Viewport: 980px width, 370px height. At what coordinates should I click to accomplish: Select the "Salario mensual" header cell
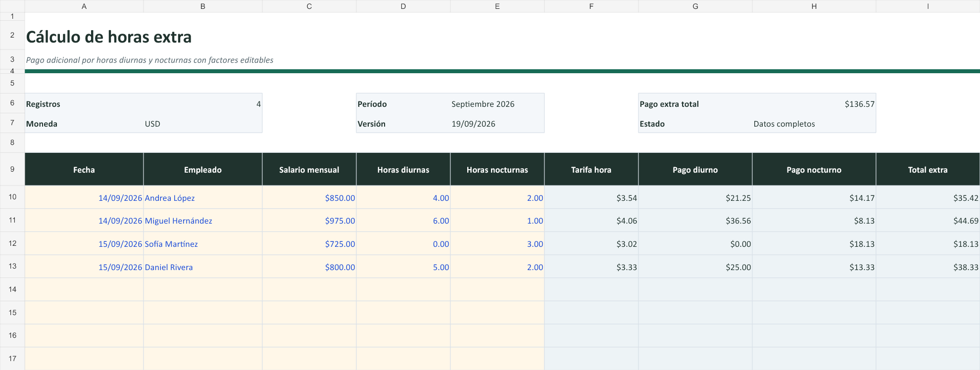[x=309, y=170]
